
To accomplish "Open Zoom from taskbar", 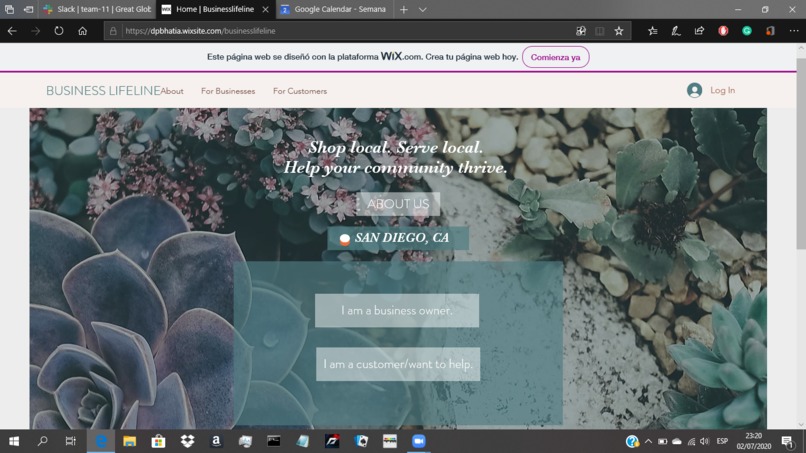I will pos(418,441).
